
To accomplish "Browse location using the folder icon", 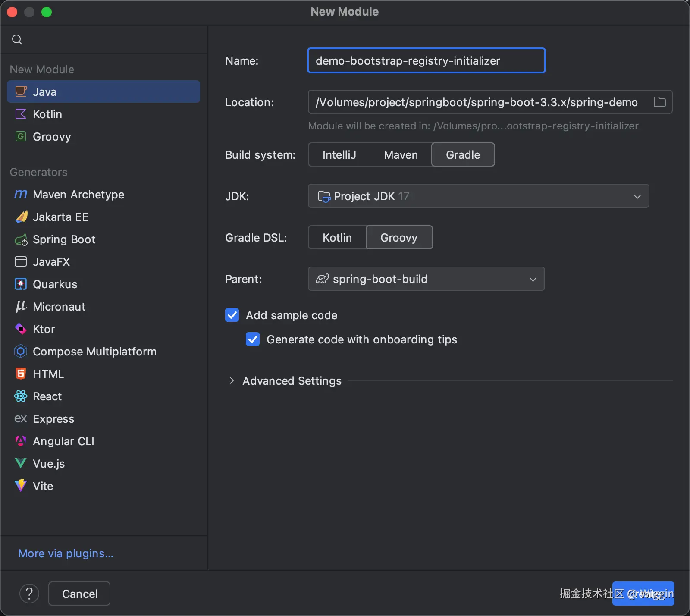I will [659, 102].
